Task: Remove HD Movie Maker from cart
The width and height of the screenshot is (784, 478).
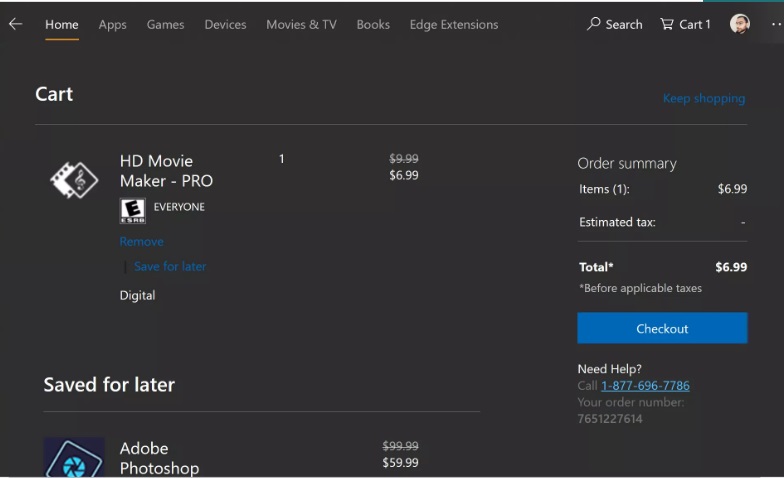Action: pyautogui.click(x=141, y=241)
